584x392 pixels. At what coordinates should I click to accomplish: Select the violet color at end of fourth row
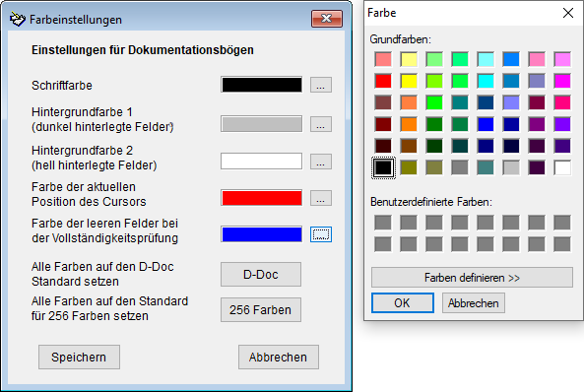[x=562, y=124]
